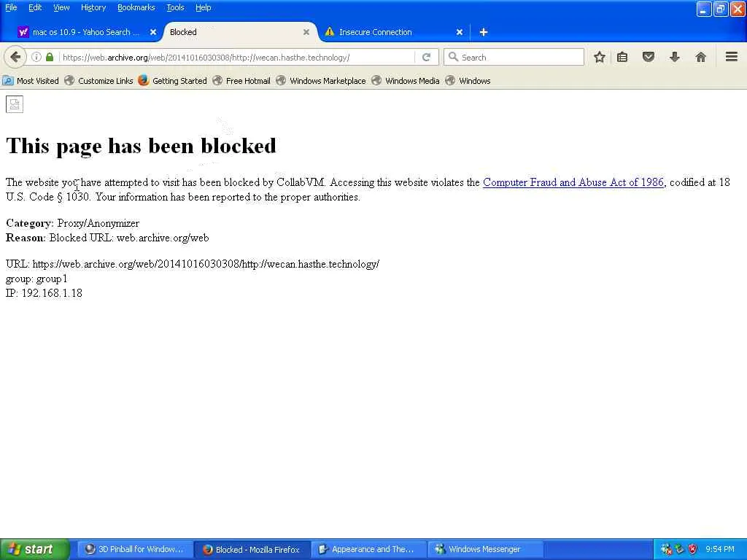Close the Yahoo Search tab
747x560 pixels.
coord(153,32)
